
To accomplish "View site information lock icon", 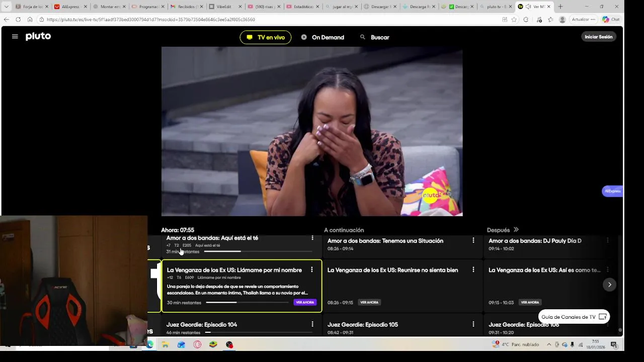I will (x=42, y=20).
